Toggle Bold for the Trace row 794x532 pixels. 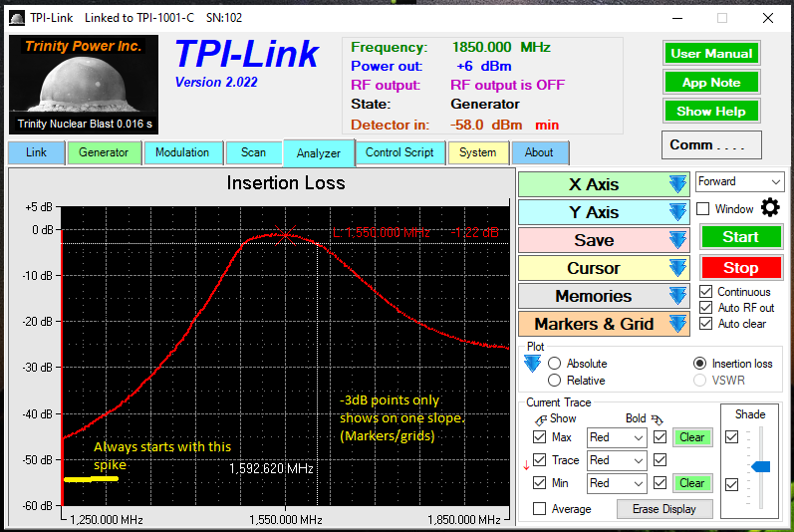tap(660, 459)
